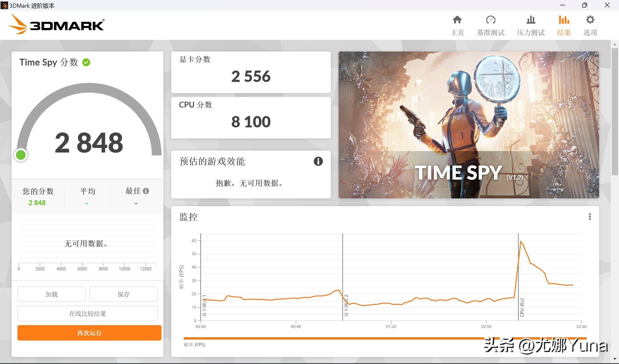Click the orange 再次运行 button
The width and height of the screenshot is (619, 364).
click(x=89, y=333)
